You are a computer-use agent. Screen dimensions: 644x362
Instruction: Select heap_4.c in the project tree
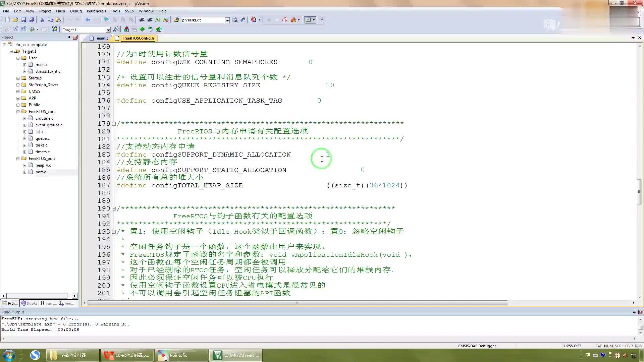coord(43,165)
